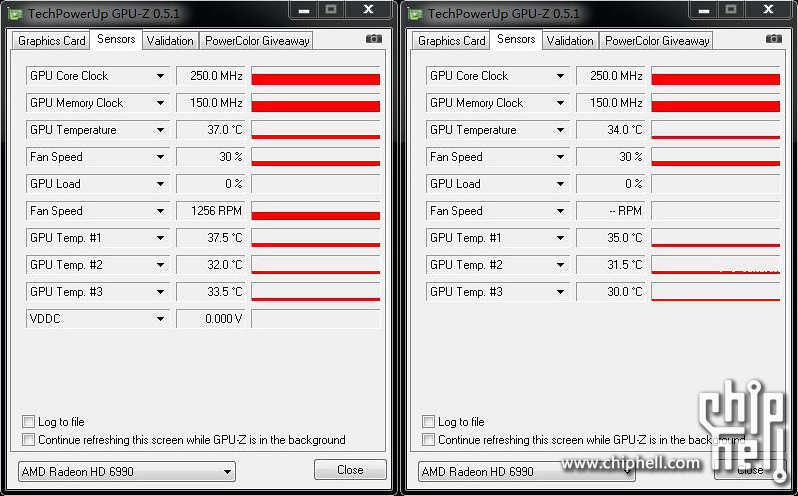Click GPU Load 0 % value in left window
The width and height of the screenshot is (798, 496).
211,184
